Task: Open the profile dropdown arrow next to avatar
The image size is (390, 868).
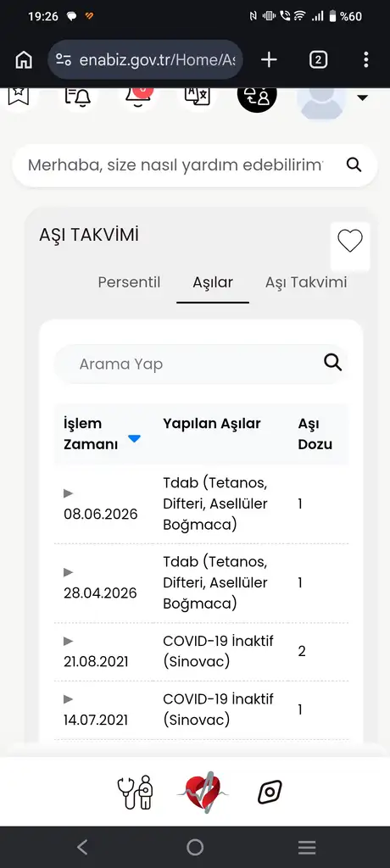Action: point(362,98)
